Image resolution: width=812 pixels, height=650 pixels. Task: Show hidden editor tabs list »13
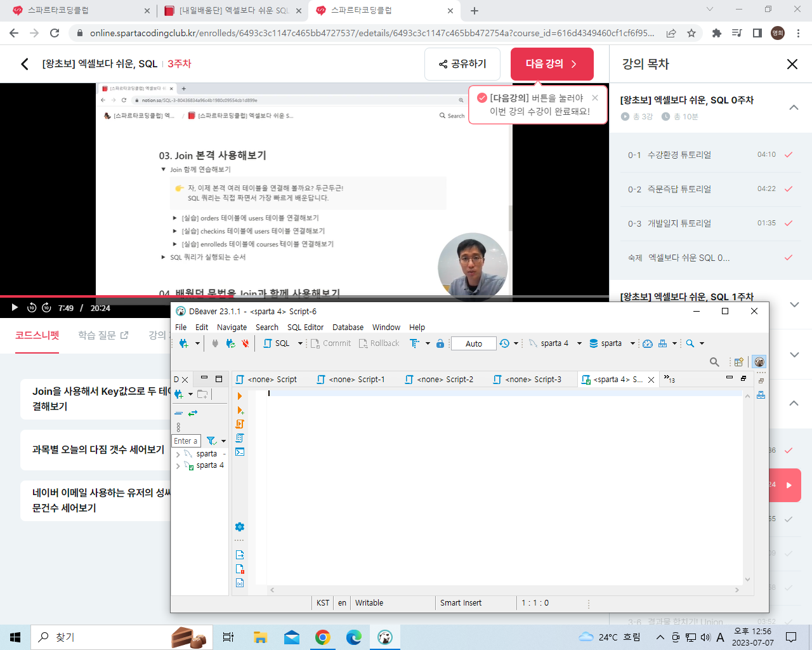click(x=669, y=379)
